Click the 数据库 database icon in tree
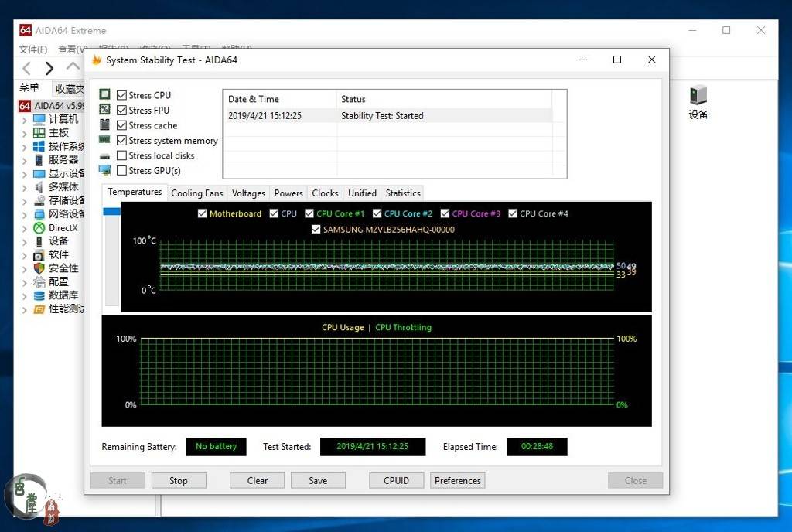Screen dimensions: 792x532 coord(39,295)
